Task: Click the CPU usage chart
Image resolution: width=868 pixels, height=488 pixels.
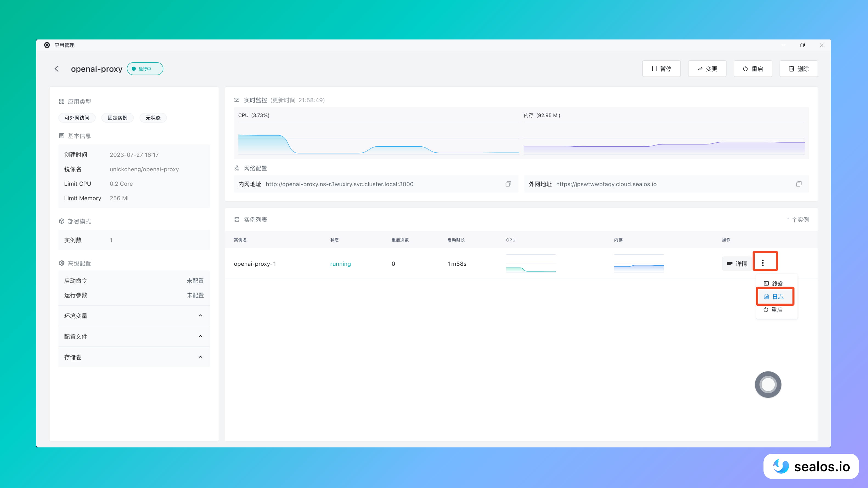Action: (378, 138)
